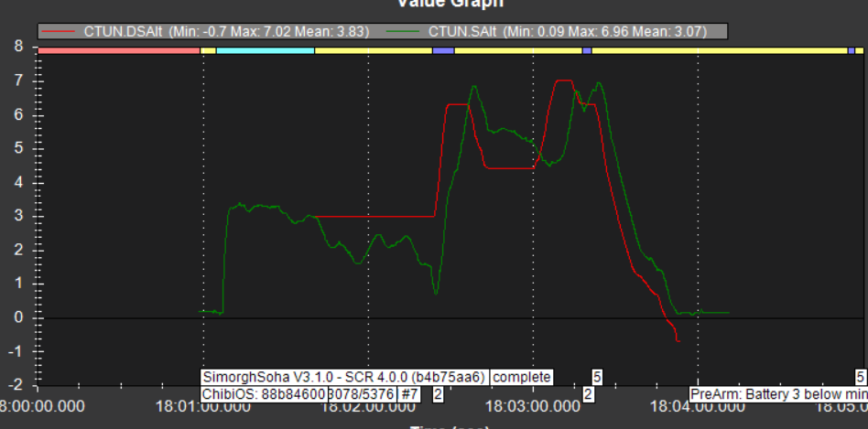Click the -2 value on Y axis
The width and height of the screenshot is (868, 429).
coord(16,385)
